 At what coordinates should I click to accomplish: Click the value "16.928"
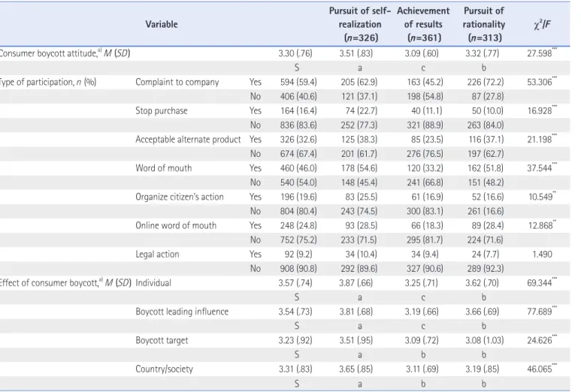(540, 110)
